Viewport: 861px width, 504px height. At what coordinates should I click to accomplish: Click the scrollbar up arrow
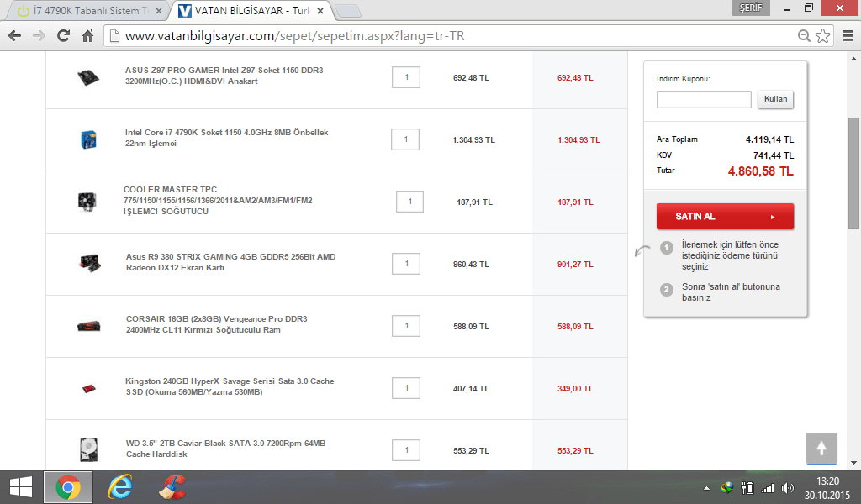tap(853, 58)
